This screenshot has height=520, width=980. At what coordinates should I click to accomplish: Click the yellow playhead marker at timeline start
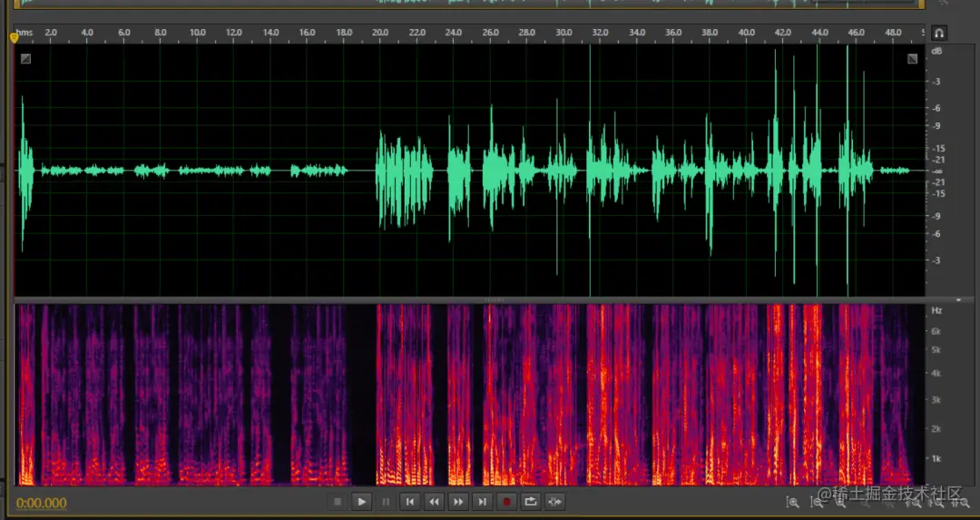pos(15,38)
